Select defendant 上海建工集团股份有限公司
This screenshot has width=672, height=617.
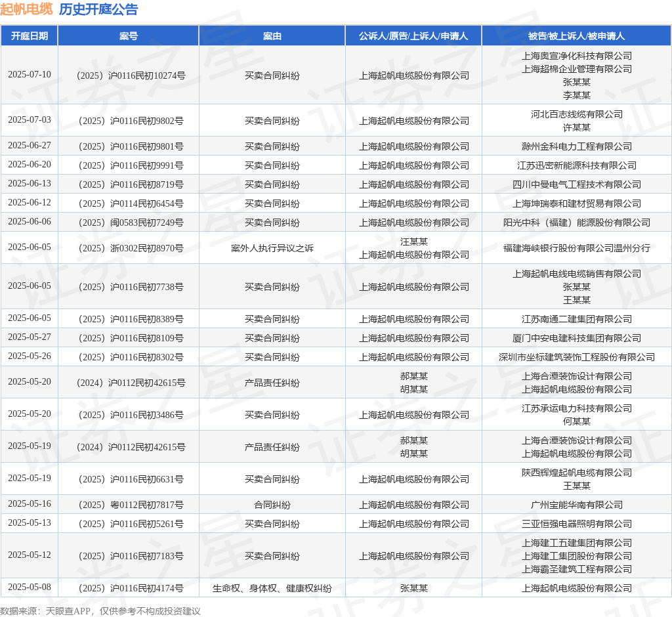tap(576, 556)
